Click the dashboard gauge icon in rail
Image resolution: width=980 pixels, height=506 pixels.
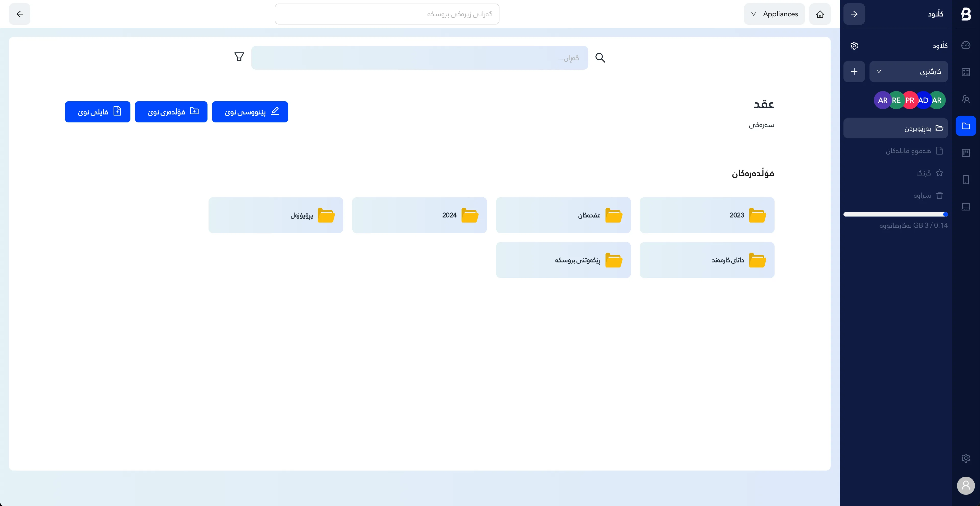[x=965, y=45]
